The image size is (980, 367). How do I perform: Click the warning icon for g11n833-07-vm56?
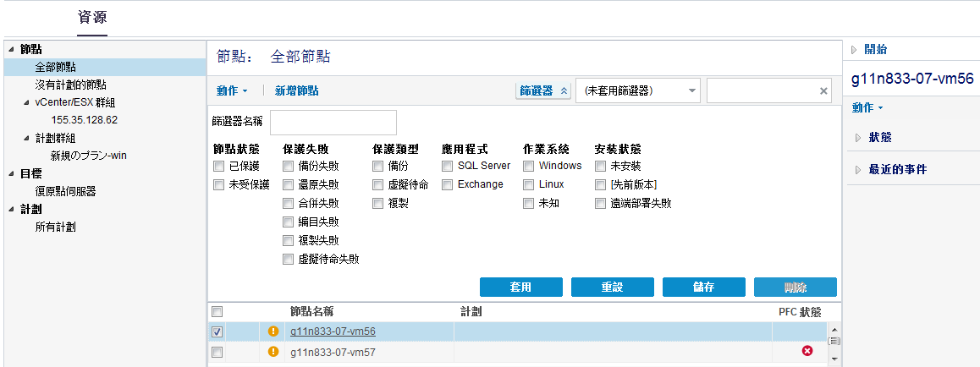(x=273, y=332)
